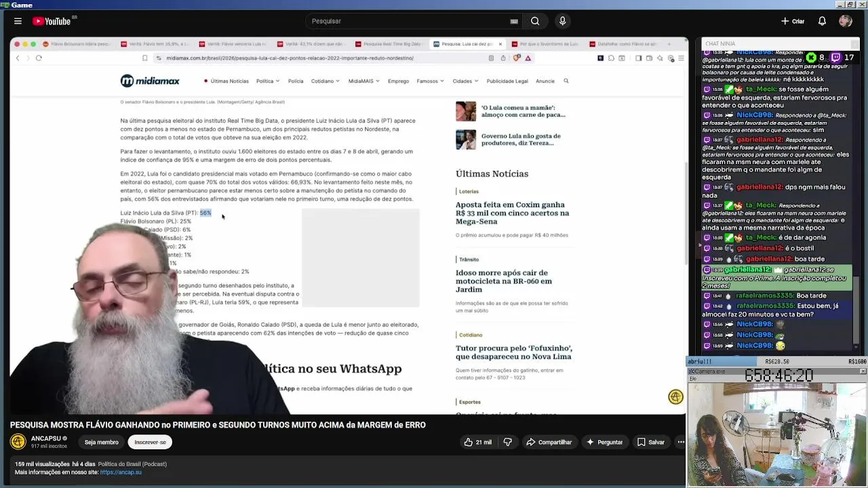Screen dimensions: 868x488
Task: Click the midiamax site logo
Action: click(x=150, y=81)
